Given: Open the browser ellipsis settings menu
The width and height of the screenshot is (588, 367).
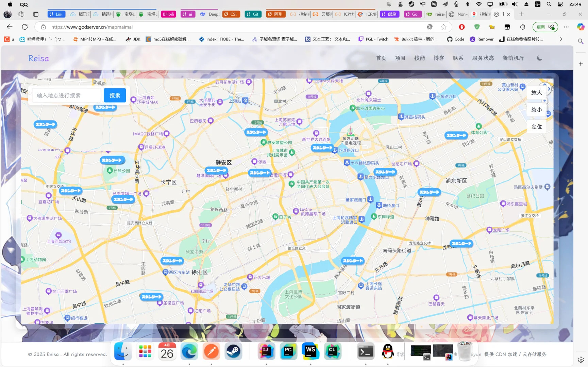Looking at the screenshot, I should [566, 27].
